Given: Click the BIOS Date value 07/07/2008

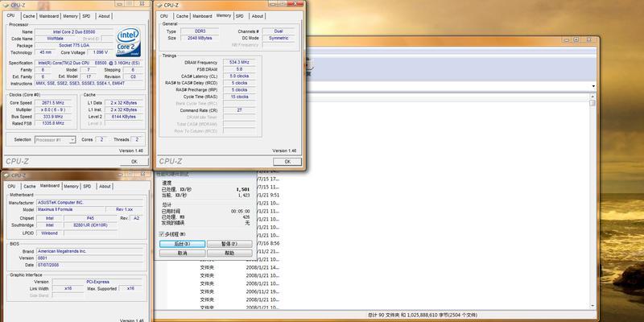Looking at the screenshot, I should pyautogui.click(x=89, y=265).
